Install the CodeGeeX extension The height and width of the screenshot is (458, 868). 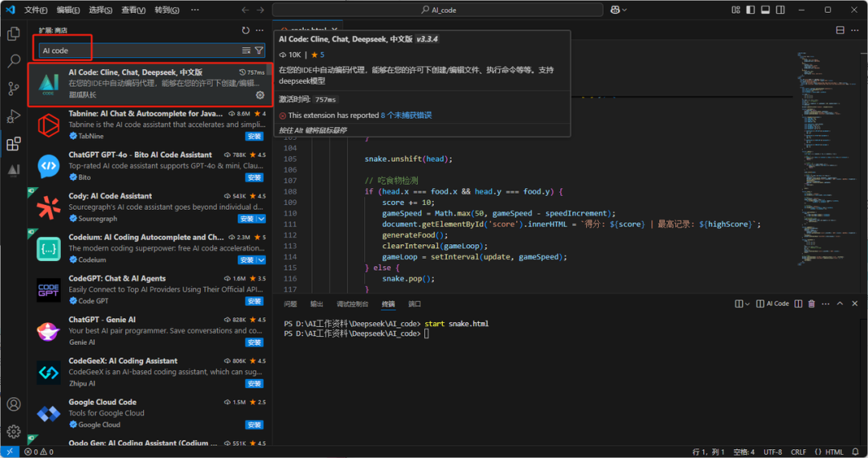click(255, 384)
